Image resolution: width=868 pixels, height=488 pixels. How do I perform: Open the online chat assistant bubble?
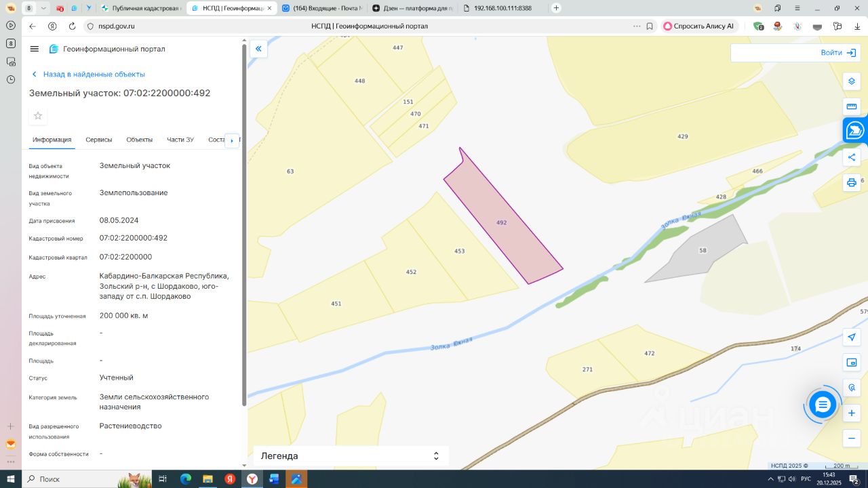[x=823, y=405]
